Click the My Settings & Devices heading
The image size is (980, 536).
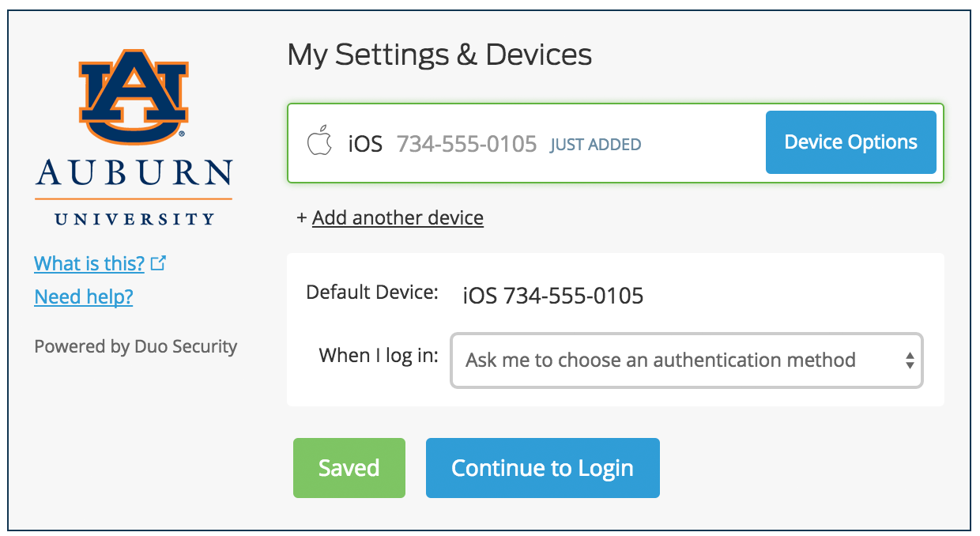point(439,55)
